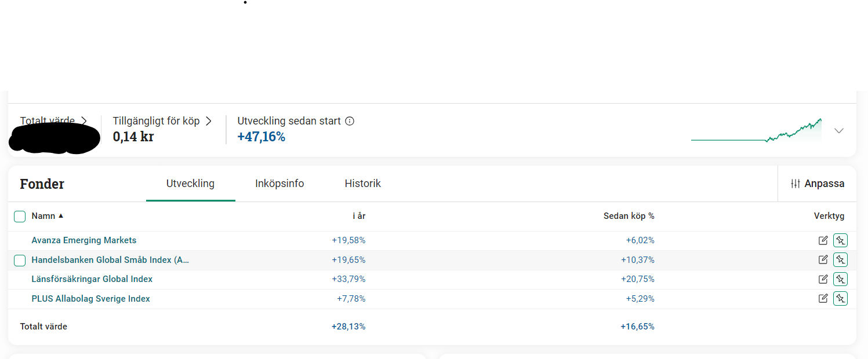Open the Anpassa customize button
868x359 pixels.
coord(818,184)
